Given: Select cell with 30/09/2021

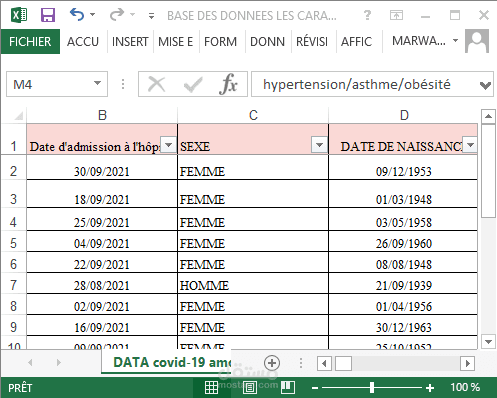Looking at the screenshot, I should point(102,167).
